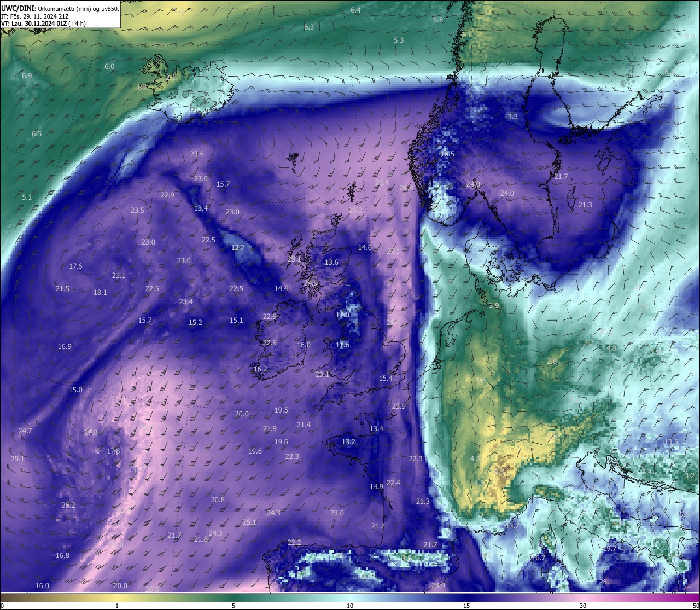Viewport: 700px width, 610px height.
Task: Click the 15.2 value on the map
Action: pos(195,323)
